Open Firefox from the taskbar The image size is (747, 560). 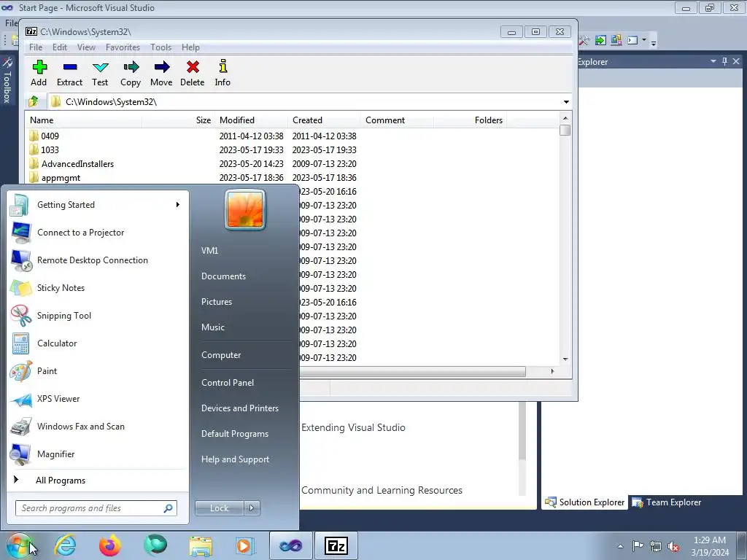[x=110, y=545]
